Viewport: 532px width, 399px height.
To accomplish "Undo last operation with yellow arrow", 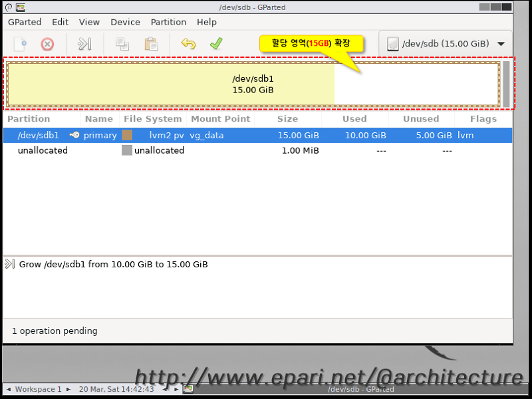I will coord(188,43).
